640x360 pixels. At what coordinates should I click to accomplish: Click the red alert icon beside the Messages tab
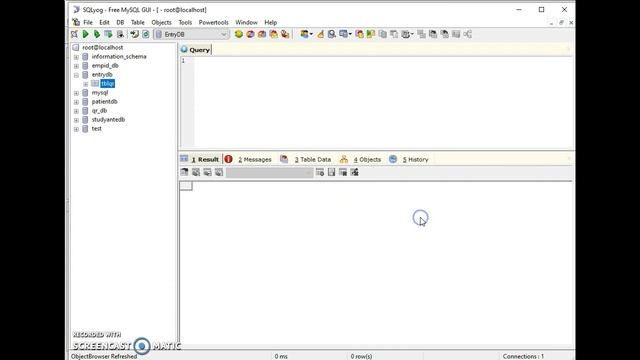click(229, 159)
